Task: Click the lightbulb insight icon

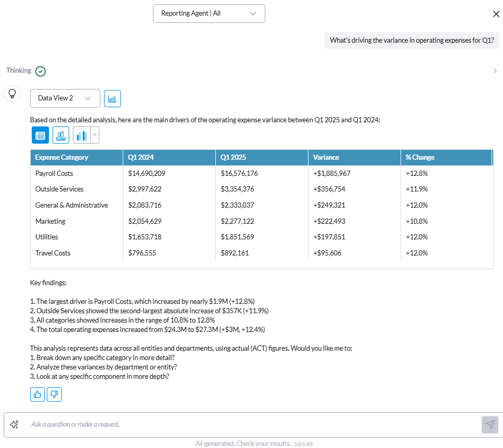Action: click(12, 94)
